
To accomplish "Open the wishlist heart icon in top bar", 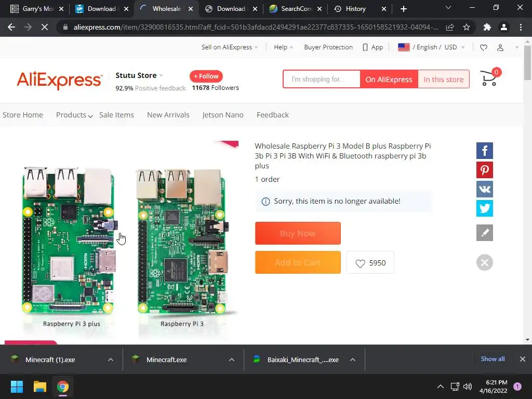I will (x=484, y=47).
